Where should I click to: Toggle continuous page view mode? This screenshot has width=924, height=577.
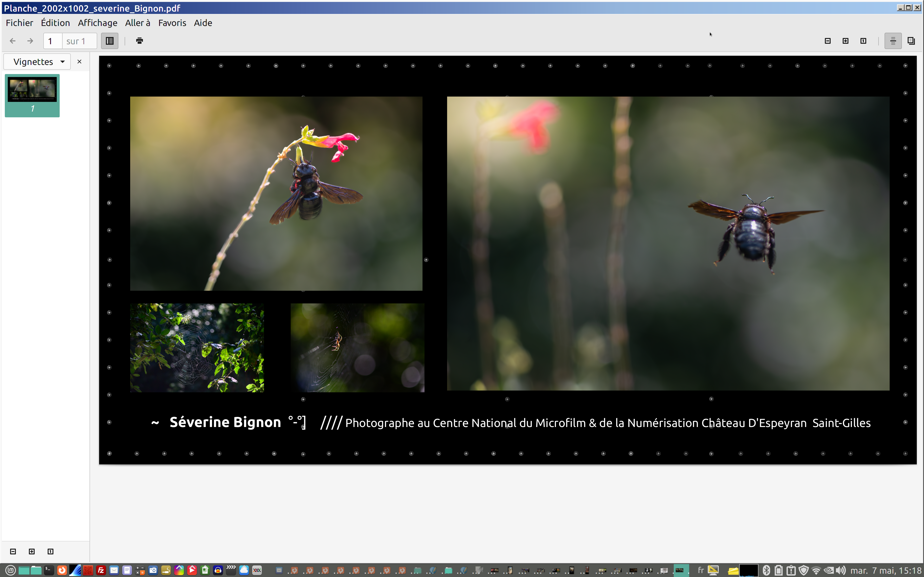(893, 41)
